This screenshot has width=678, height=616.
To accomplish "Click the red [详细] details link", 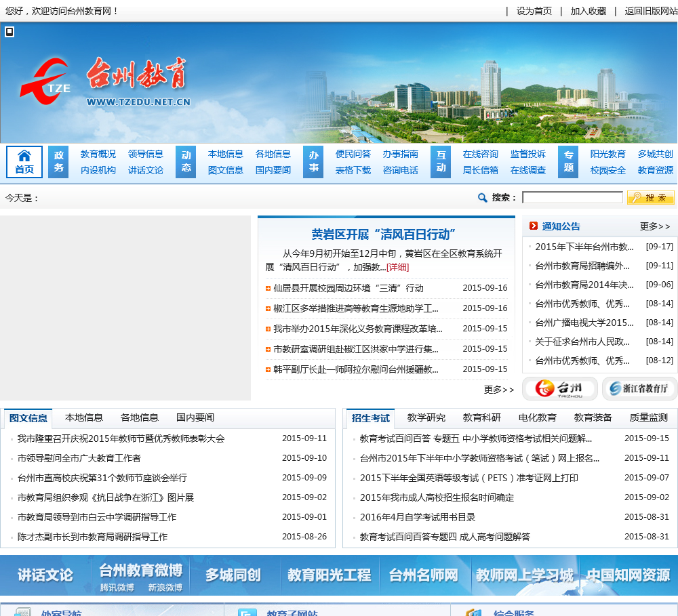I will coord(398,267).
